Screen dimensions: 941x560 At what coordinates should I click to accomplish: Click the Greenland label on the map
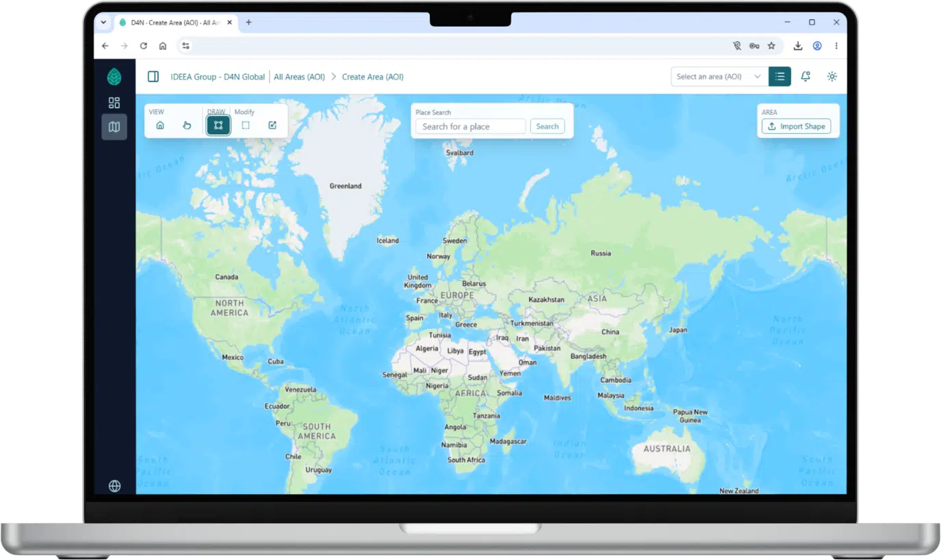click(x=346, y=186)
